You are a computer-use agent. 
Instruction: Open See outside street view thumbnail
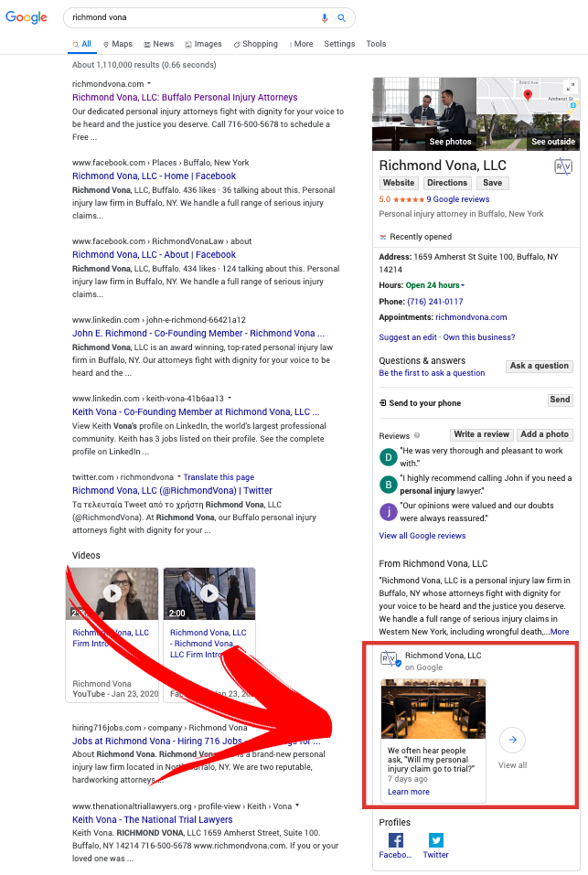[529, 133]
